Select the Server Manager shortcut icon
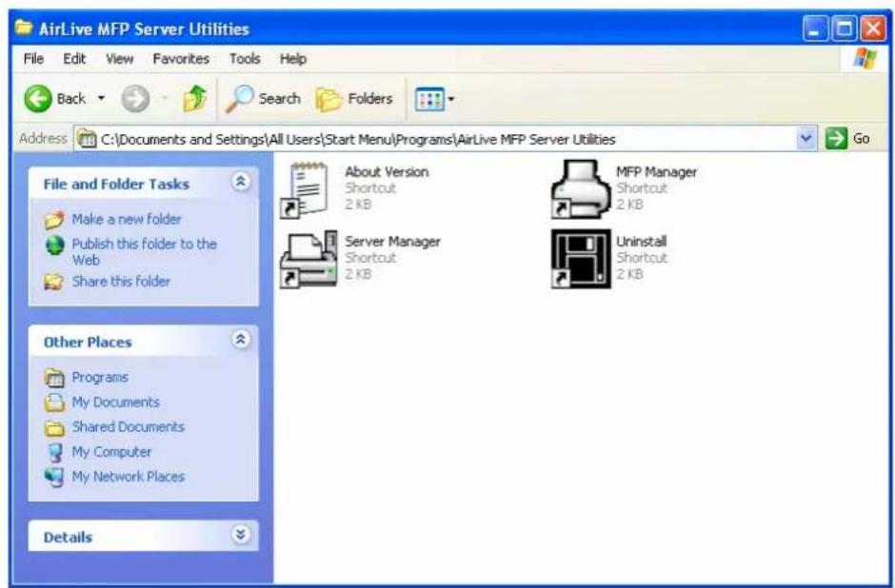This screenshot has width=895, height=588. [x=308, y=259]
